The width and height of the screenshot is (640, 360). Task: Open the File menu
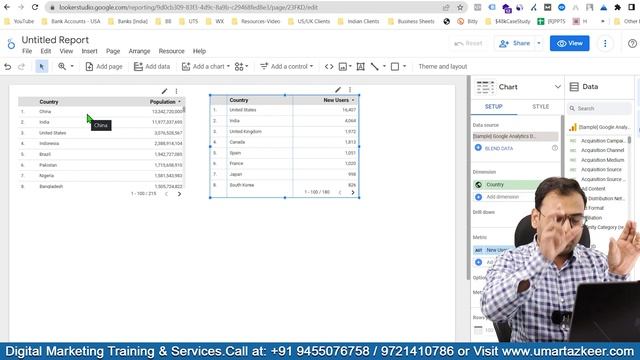pos(27,51)
